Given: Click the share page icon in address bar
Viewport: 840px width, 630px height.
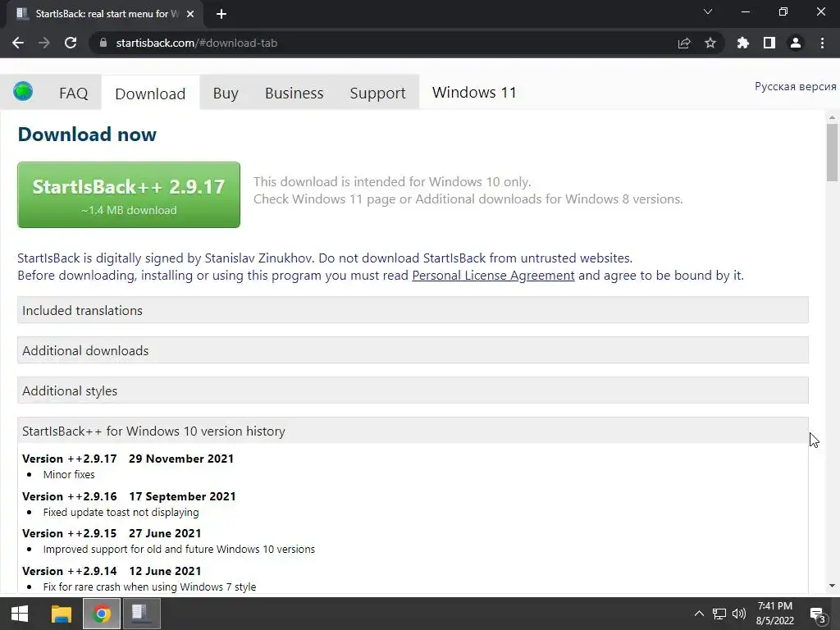Looking at the screenshot, I should click(x=684, y=43).
